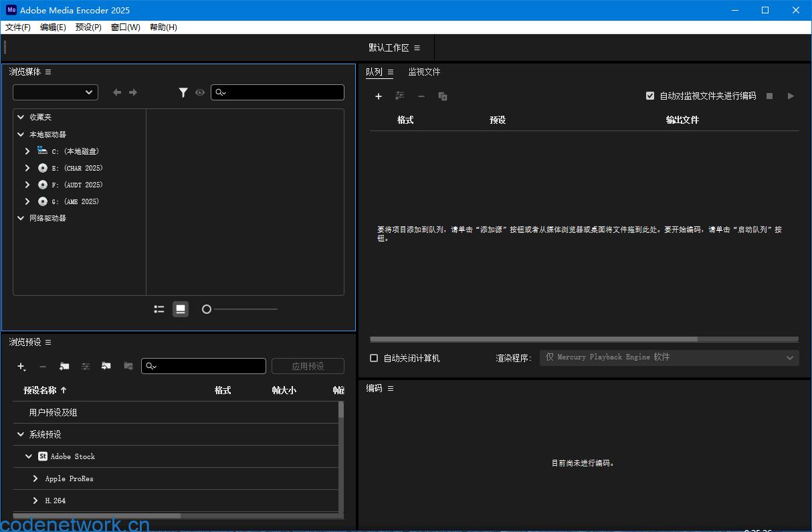Toggle 自动对监视文件夹进行编码 checkbox
This screenshot has width=812, height=532.
[649, 96]
